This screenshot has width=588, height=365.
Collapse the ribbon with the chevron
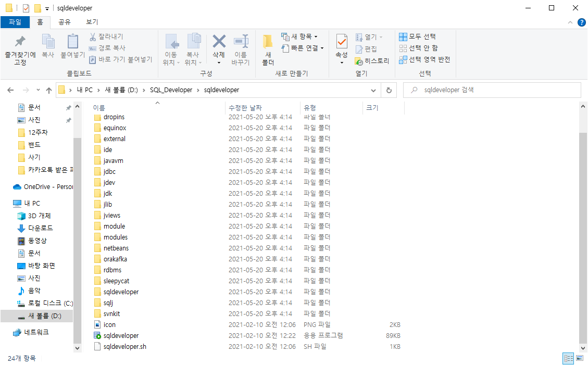click(570, 22)
